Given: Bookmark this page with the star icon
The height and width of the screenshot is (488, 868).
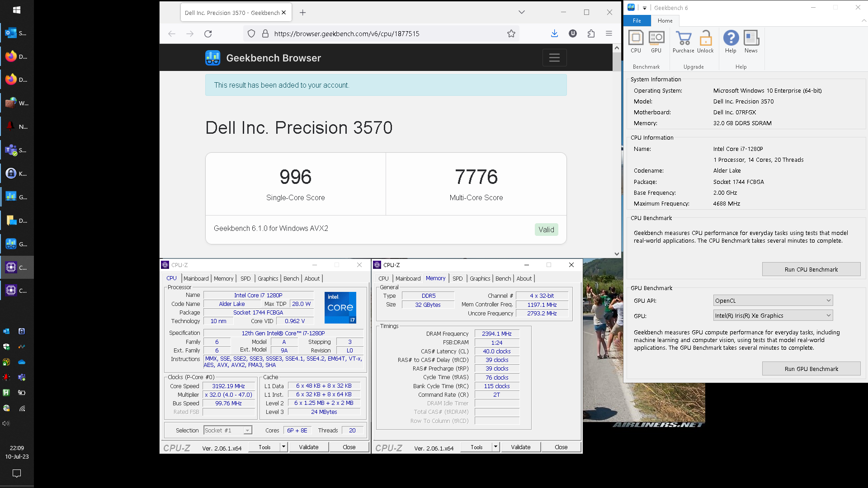Looking at the screenshot, I should [511, 33].
